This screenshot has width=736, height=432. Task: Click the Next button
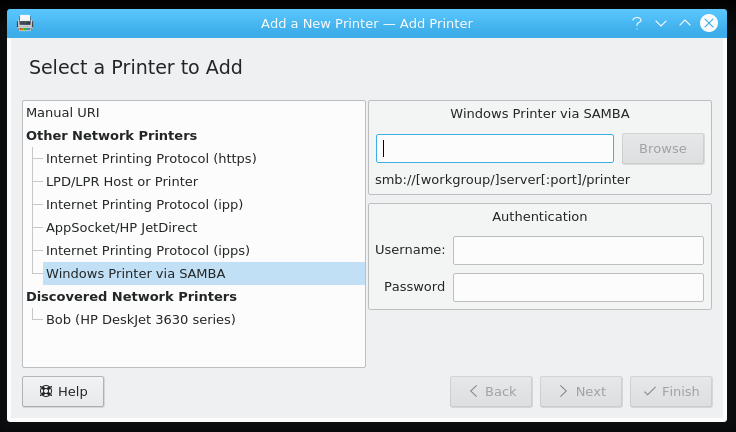pyautogui.click(x=581, y=391)
